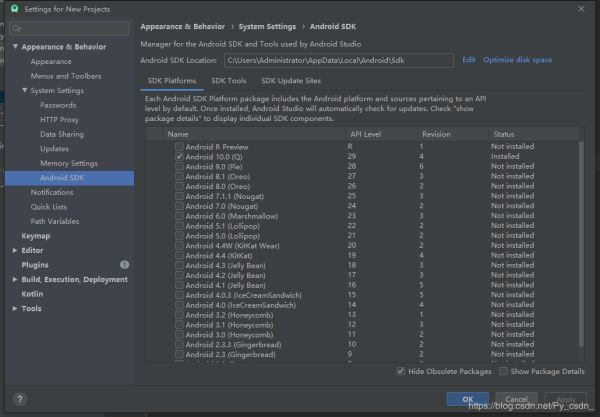The image size is (600, 417).
Task: Collapse the Appearance & Behavior tree section
Action: (13, 47)
